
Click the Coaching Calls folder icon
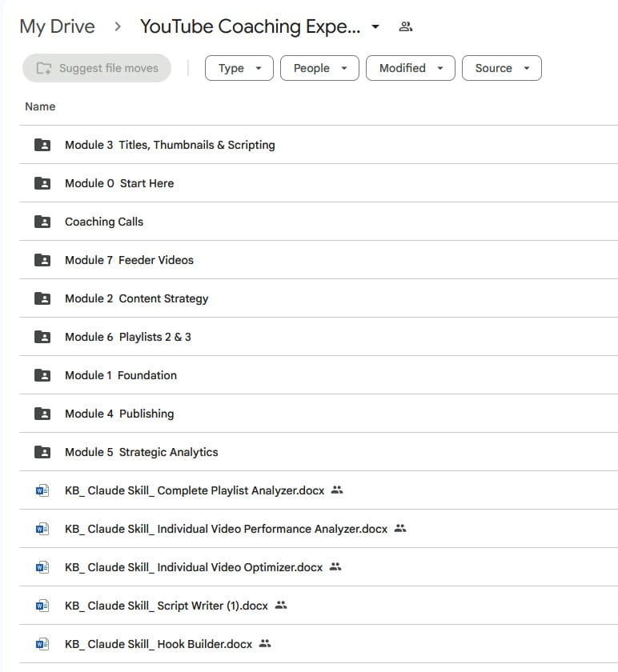click(42, 222)
